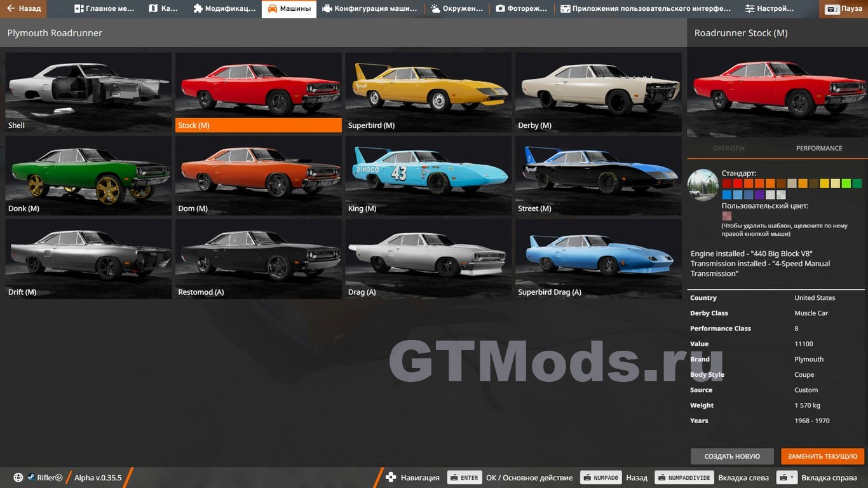
Task: Select the Restomod (A) configuration
Action: coord(259,259)
